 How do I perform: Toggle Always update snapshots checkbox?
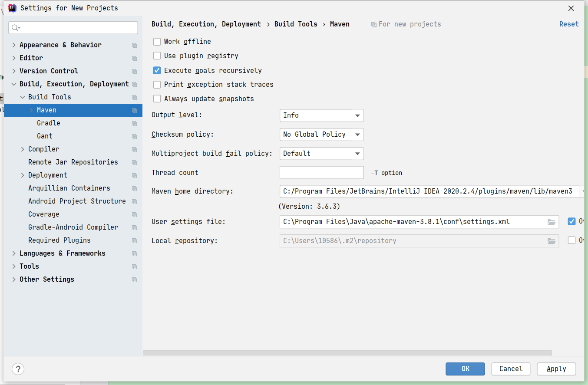tap(157, 99)
